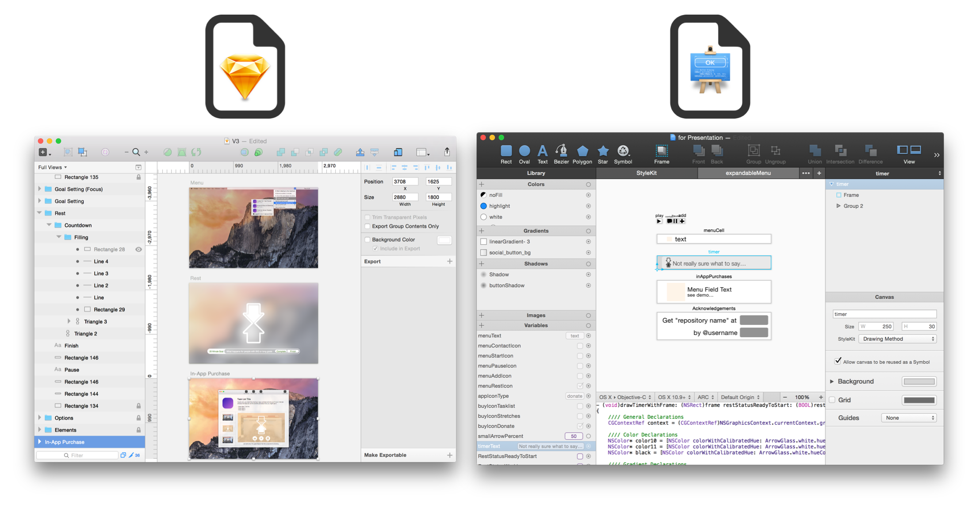Toggle visibility eye of Rectangle 28

tap(138, 250)
